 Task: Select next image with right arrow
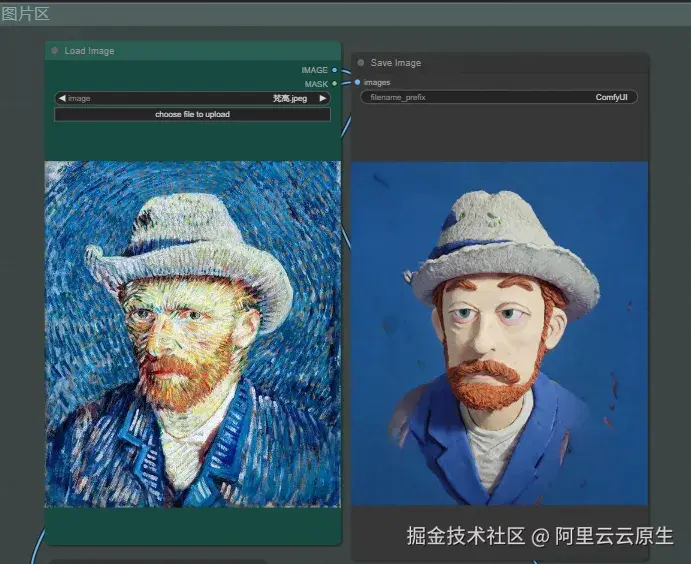(323, 98)
